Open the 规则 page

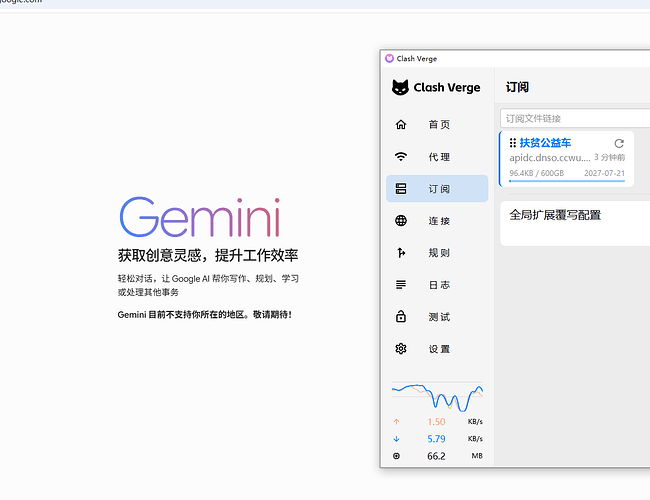(x=437, y=252)
